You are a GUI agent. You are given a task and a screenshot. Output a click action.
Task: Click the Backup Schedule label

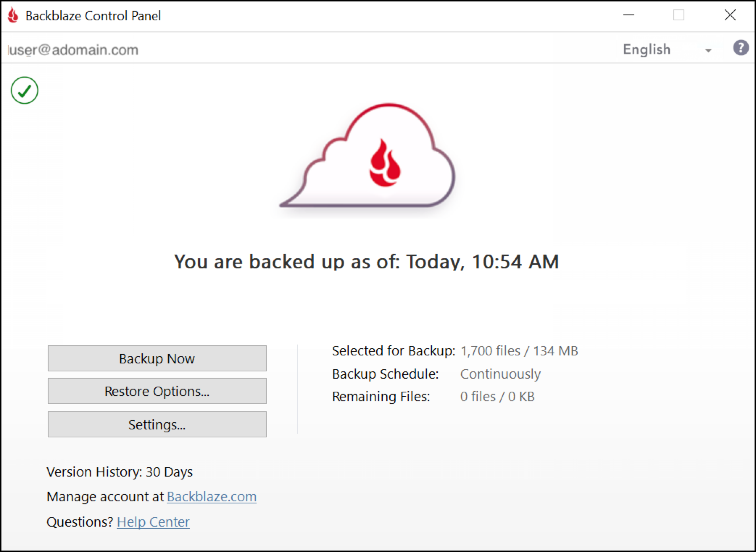click(385, 374)
